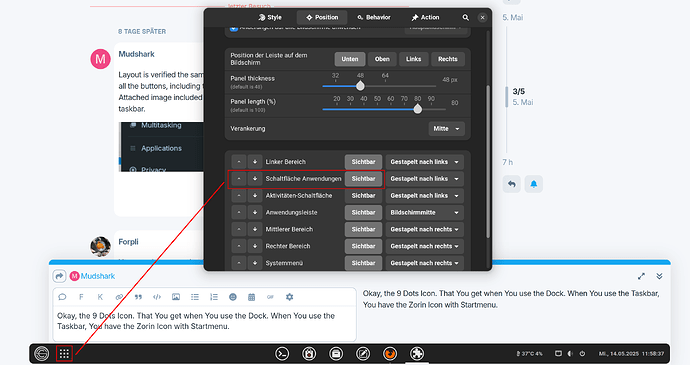Set panel position to Links
This screenshot has height=365, width=690.
pyautogui.click(x=414, y=59)
